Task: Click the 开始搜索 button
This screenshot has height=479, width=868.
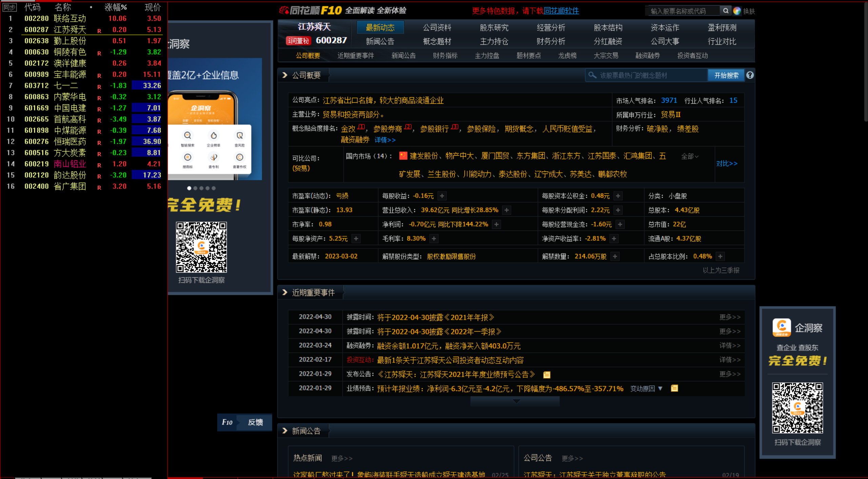Action: pyautogui.click(x=726, y=75)
